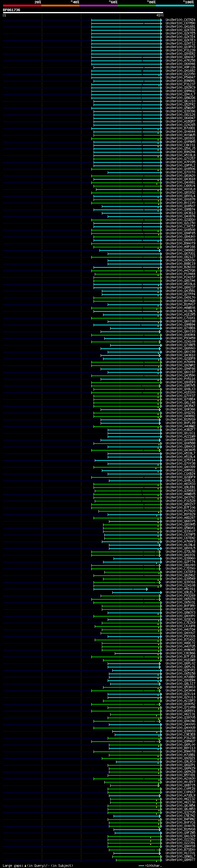Screen dimensions: 197x868
Task: Open UniRef100_B5TXD1 hit
Action: coord(180,775)
